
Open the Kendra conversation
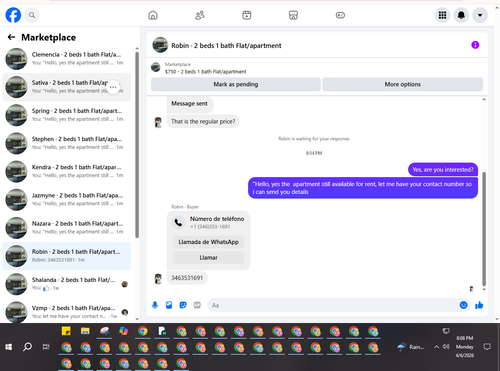pyautogui.click(x=67, y=171)
